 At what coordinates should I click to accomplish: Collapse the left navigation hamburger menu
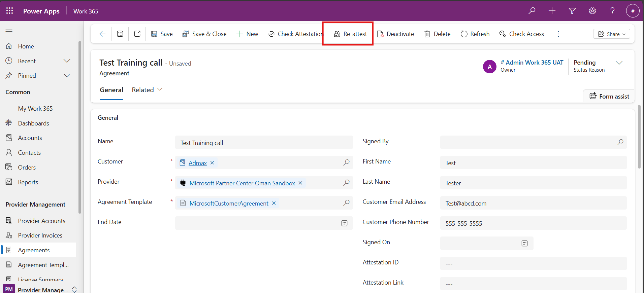click(9, 30)
